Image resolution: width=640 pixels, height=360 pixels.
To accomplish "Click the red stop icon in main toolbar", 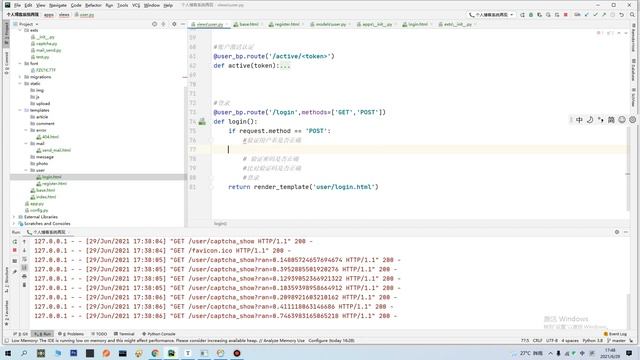I will coord(566,15).
